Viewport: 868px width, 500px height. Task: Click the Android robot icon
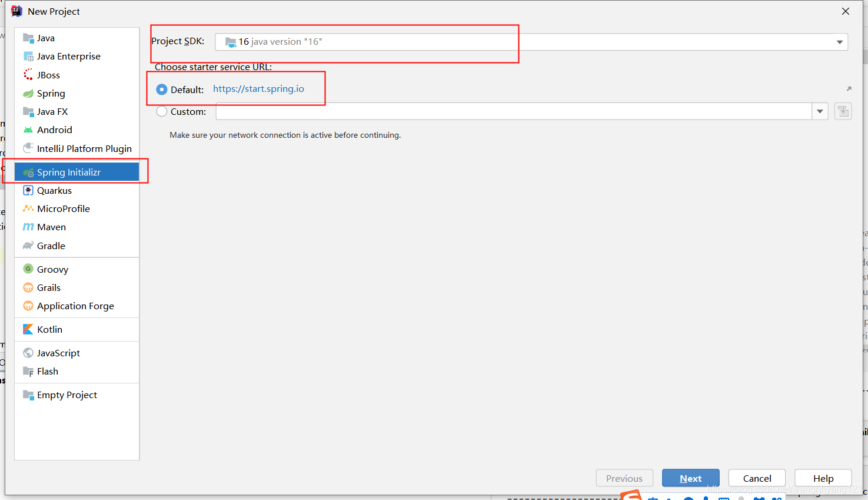(x=28, y=130)
